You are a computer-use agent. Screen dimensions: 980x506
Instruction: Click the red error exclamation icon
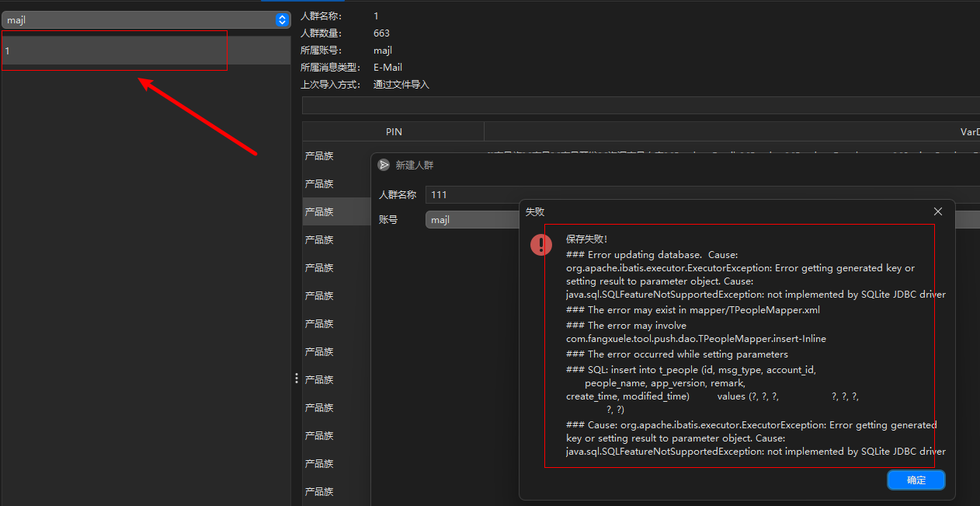click(541, 245)
